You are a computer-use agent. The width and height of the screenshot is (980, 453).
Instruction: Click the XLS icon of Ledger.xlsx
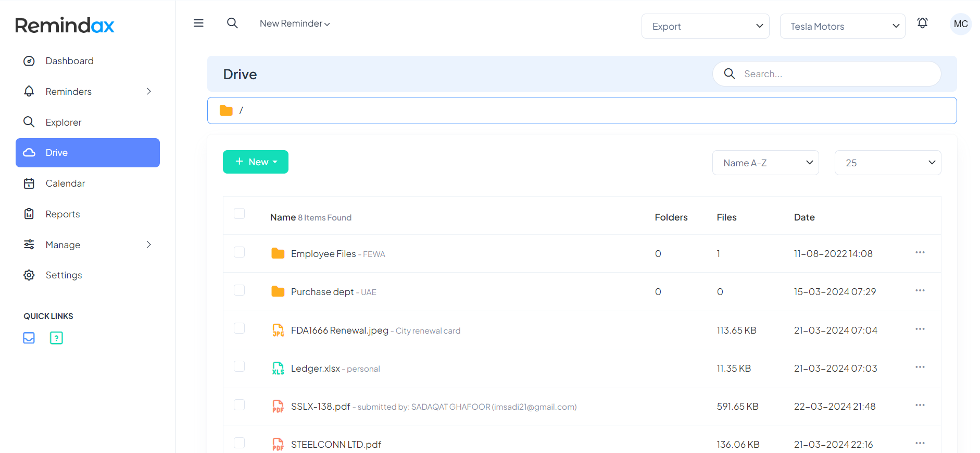278,368
